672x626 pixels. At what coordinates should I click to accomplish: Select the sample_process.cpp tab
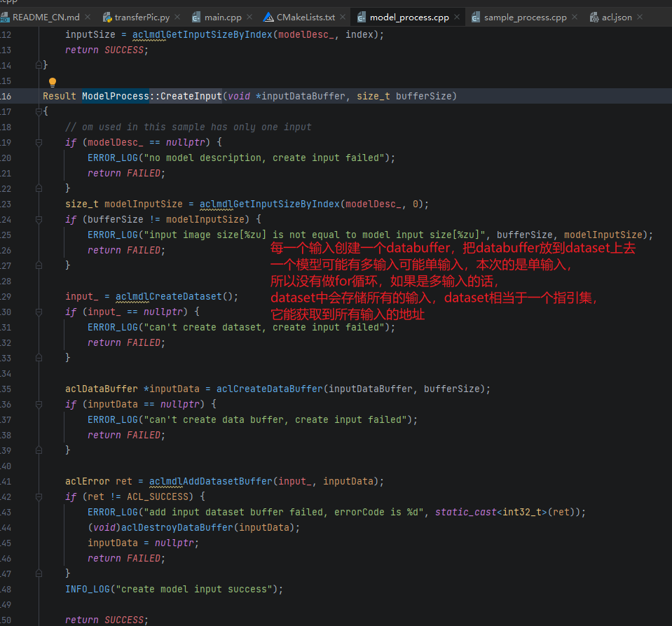click(x=525, y=17)
